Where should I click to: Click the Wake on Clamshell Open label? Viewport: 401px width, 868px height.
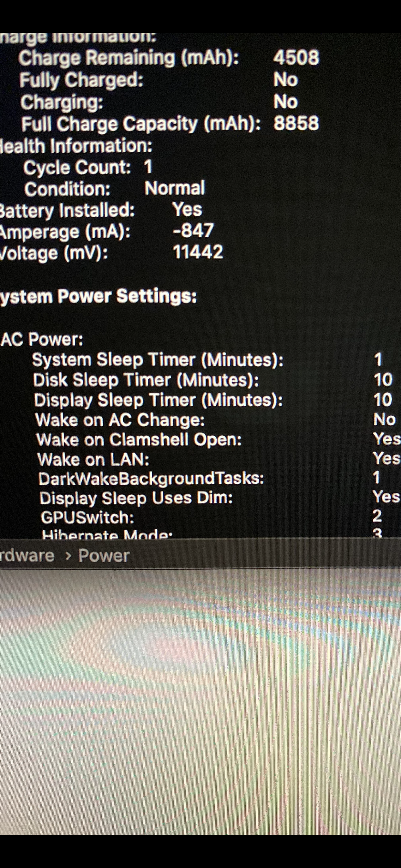139,440
